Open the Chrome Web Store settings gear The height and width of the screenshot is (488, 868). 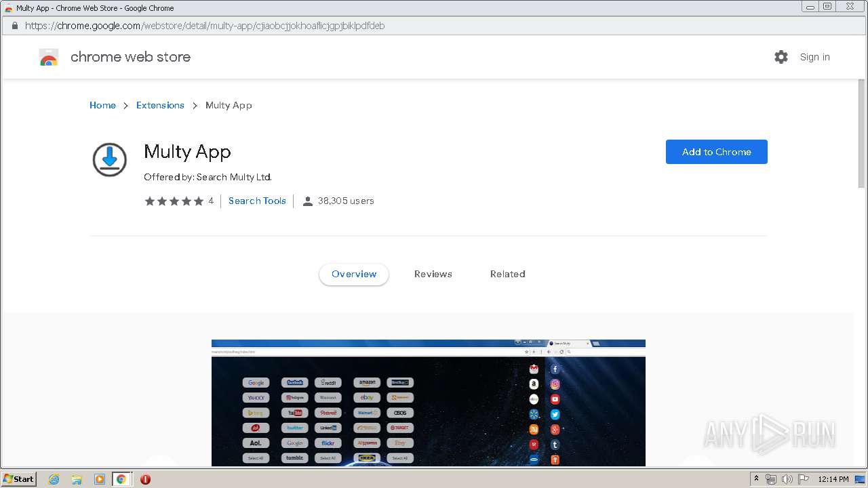coord(781,57)
